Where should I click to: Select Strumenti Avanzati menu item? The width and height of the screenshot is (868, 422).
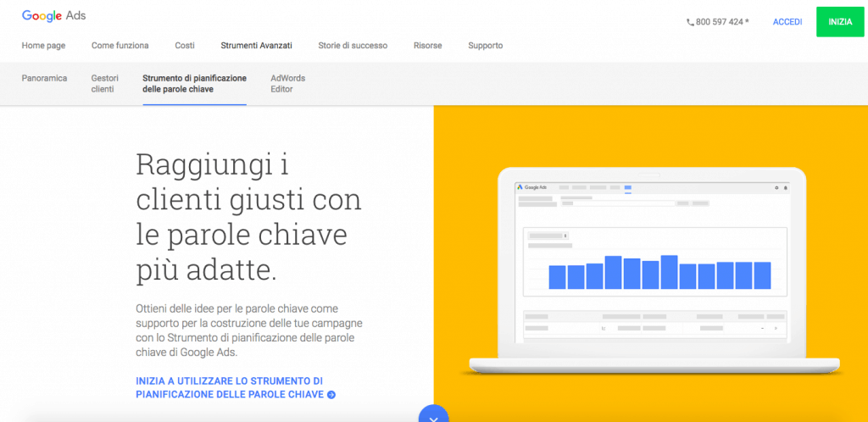click(256, 46)
